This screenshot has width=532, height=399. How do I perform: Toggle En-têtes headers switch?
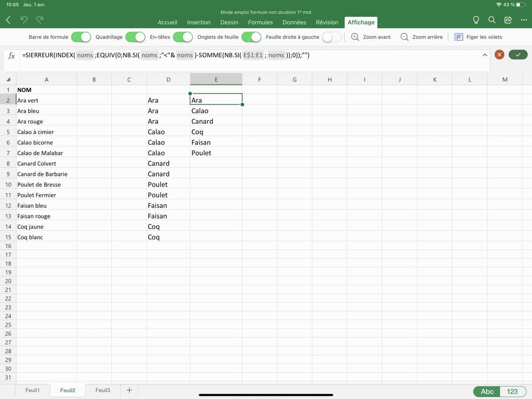183,37
